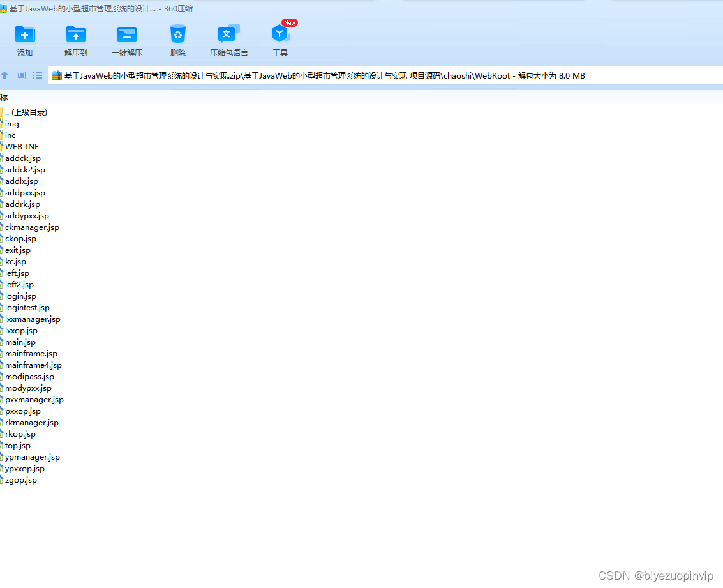Select file ypmanager.jsp
Image resolution: width=723 pixels, height=588 pixels.
(30, 457)
